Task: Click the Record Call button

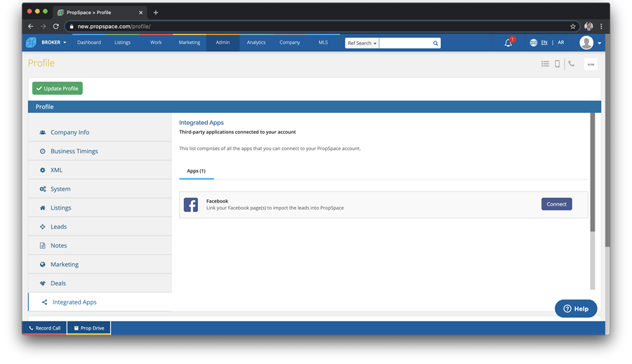Action: 45,328
